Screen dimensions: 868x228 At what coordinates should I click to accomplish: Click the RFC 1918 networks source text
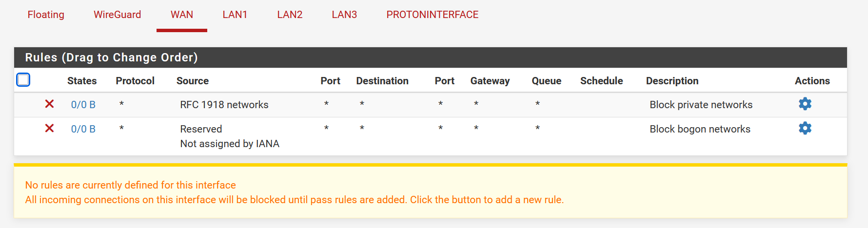(224, 105)
